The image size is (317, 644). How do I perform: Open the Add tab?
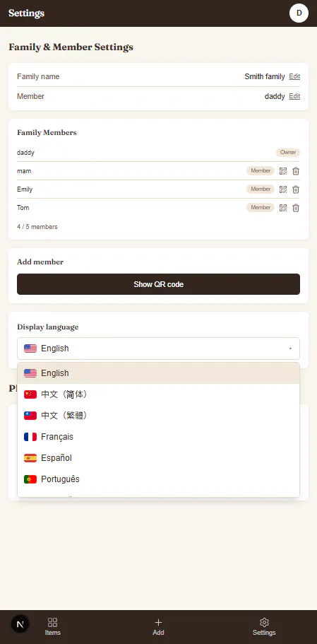158,627
